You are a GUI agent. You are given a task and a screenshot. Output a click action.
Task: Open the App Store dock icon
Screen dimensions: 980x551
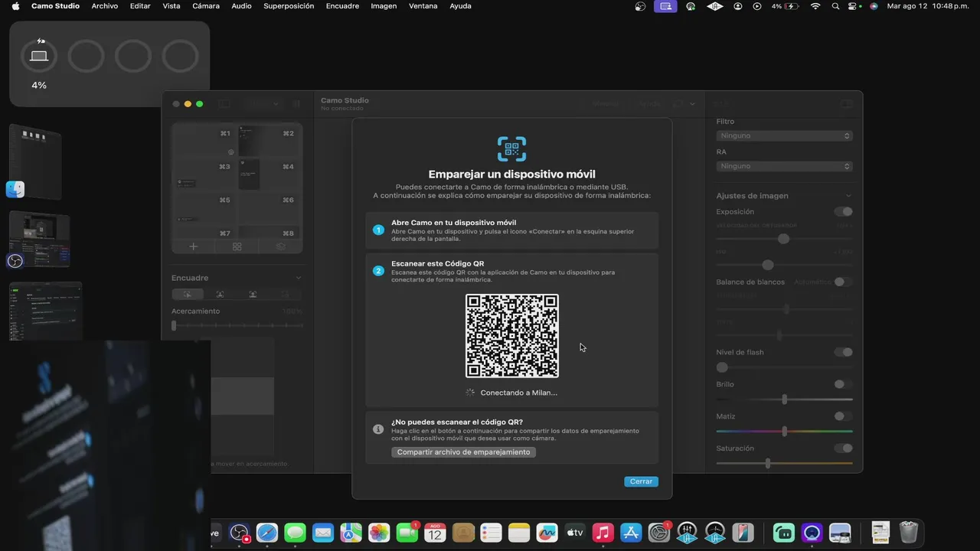[631, 532]
